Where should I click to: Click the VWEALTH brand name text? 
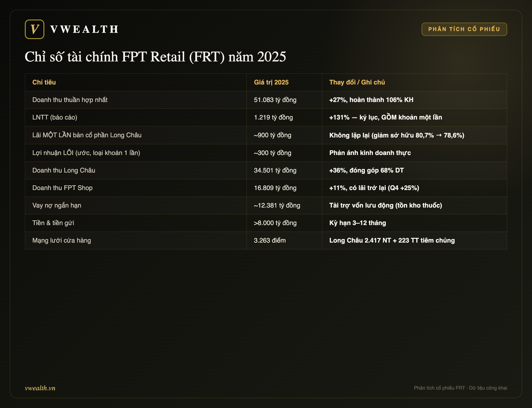coord(84,29)
